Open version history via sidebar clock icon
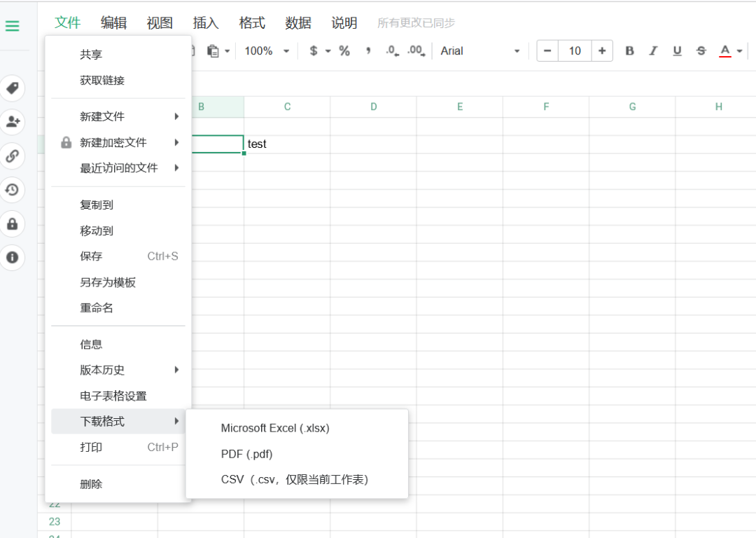Viewport: 756px width, 538px height. (x=13, y=190)
